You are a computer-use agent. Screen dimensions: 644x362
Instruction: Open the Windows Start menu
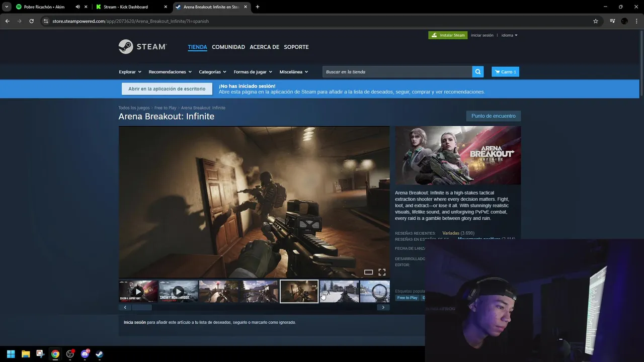[x=11, y=354]
